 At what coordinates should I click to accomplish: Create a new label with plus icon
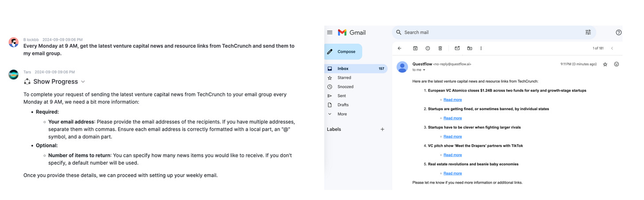pos(383,129)
